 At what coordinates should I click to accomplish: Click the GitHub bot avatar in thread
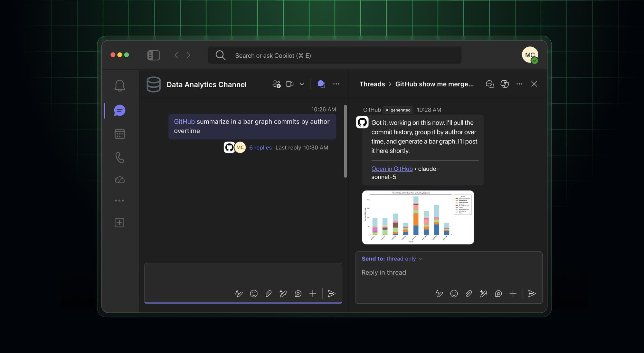pyautogui.click(x=362, y=122)
